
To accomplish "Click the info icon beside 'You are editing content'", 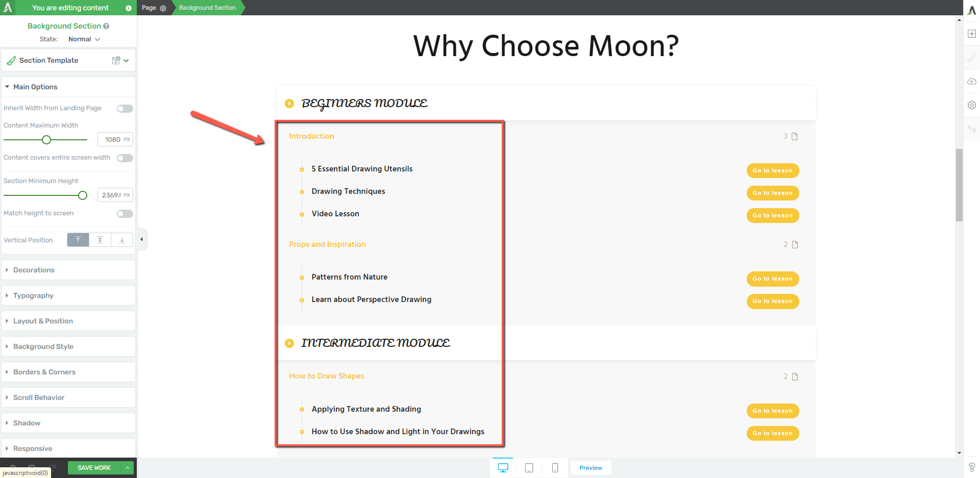I will point(129,8).
